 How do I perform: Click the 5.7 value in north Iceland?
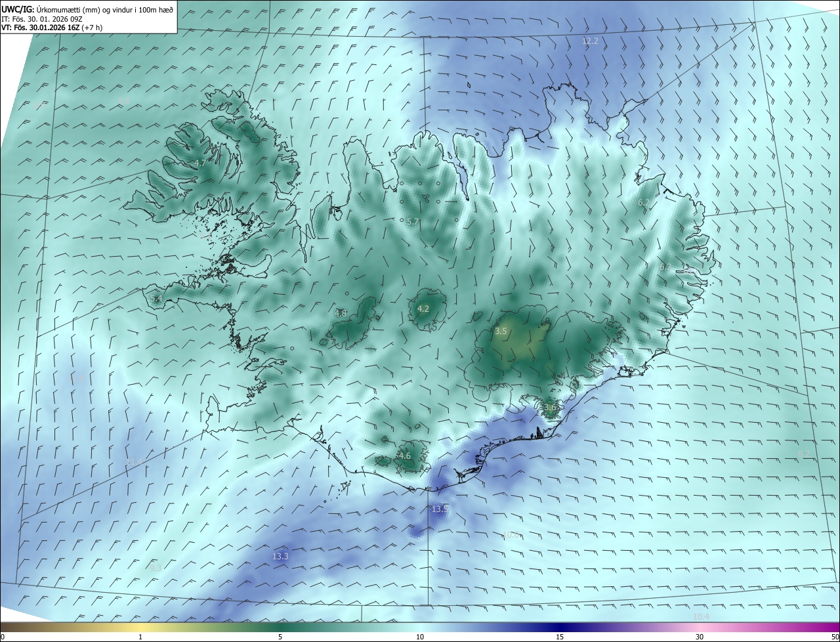412,222
